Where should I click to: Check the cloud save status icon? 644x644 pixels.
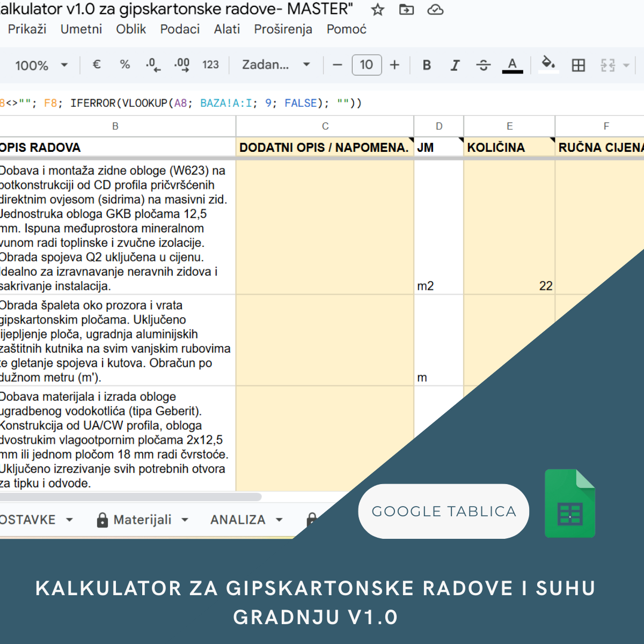pos(435,10)
